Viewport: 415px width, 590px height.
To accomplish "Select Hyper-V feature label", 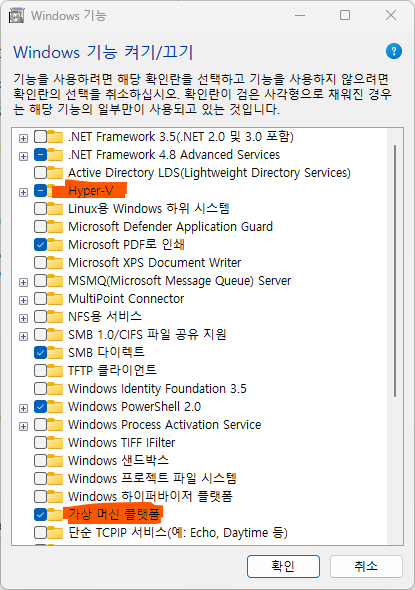I will 91,191.
